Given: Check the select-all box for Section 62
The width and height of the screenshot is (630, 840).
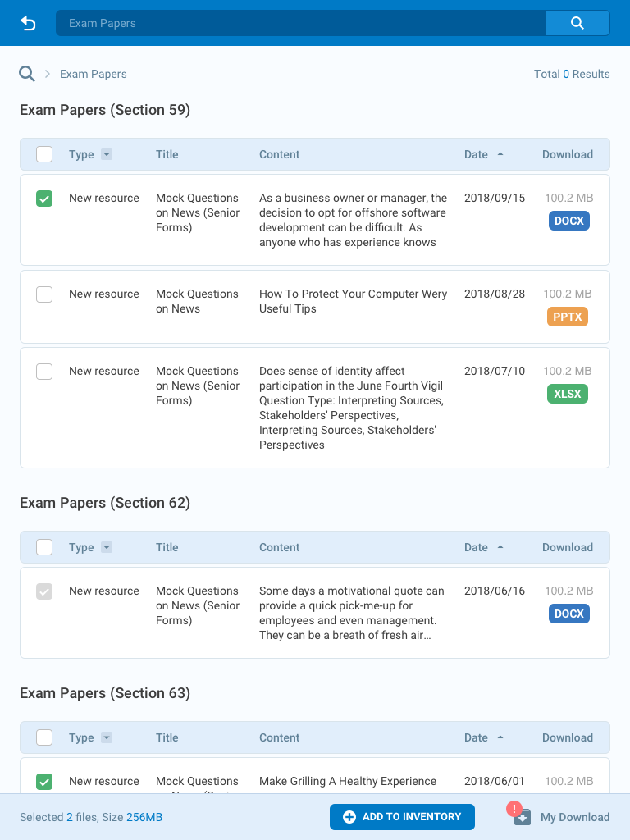Looking at the screenshot, I should 44,547.
